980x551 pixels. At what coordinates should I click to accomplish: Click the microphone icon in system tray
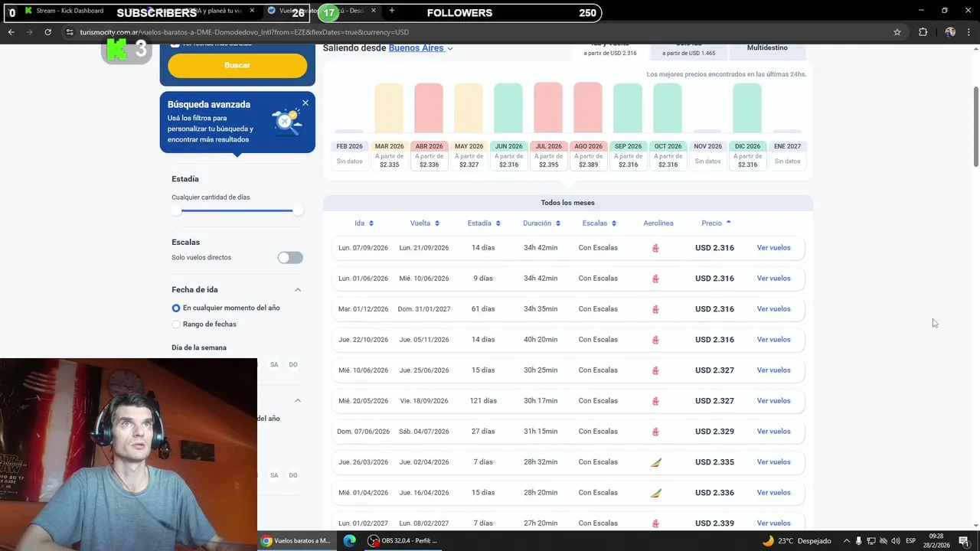click(858, 541)
